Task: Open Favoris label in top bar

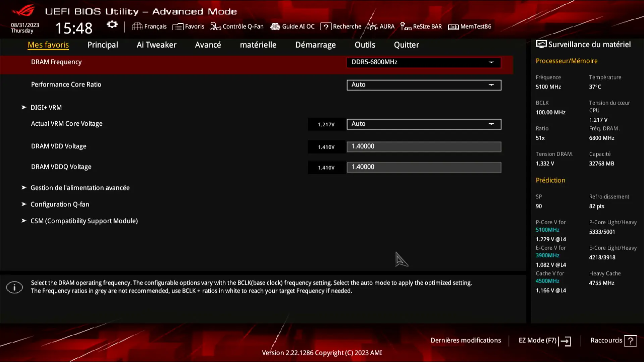Action: tap(195, 26)
